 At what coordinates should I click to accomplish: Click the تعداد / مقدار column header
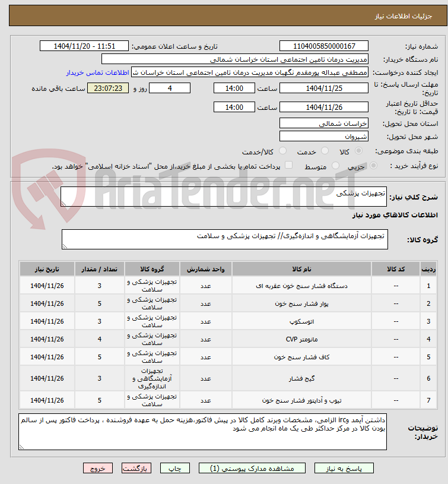[x=99, y=269]
